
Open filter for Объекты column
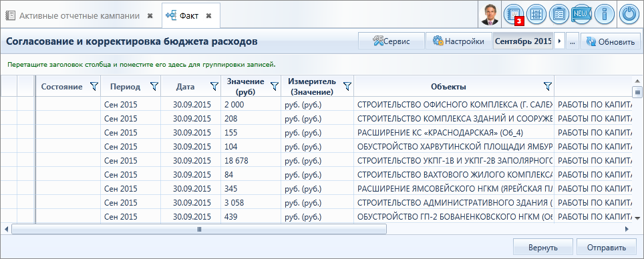pyautogui.click(x=548, y=86)
